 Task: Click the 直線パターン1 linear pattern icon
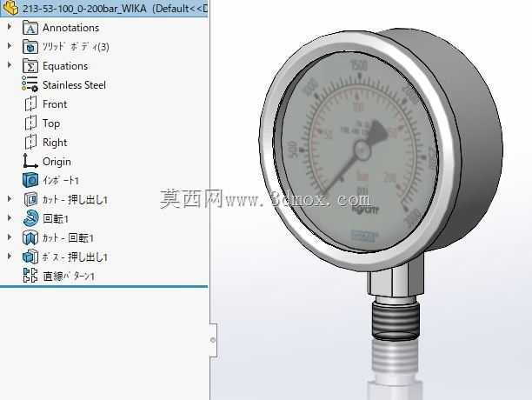tap(30, 276)
